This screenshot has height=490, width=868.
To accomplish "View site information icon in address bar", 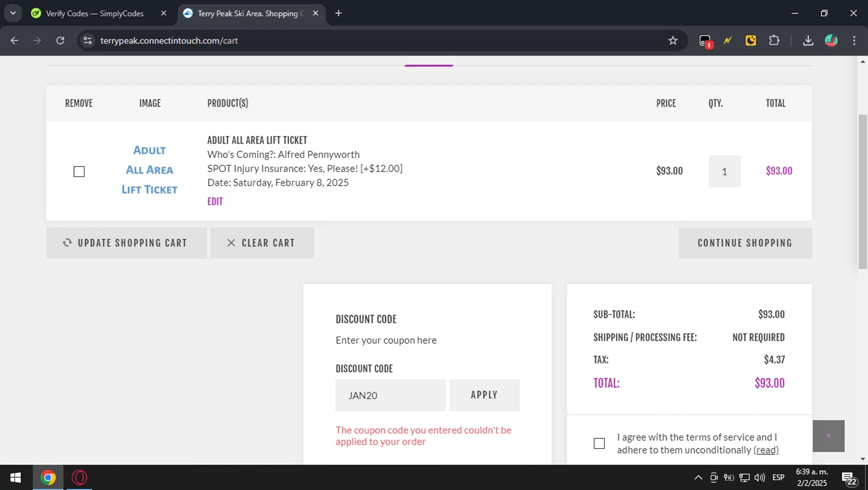I will click(x=87, y=40).
